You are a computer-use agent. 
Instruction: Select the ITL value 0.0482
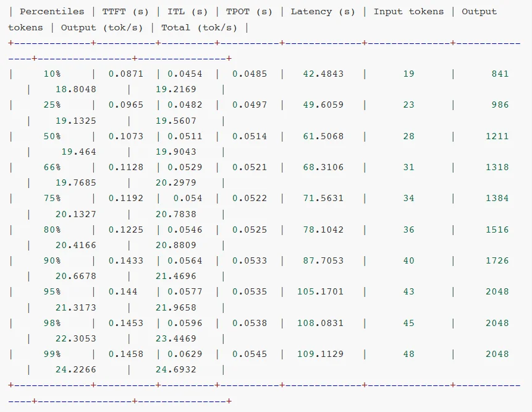click(x=185, y=105)
